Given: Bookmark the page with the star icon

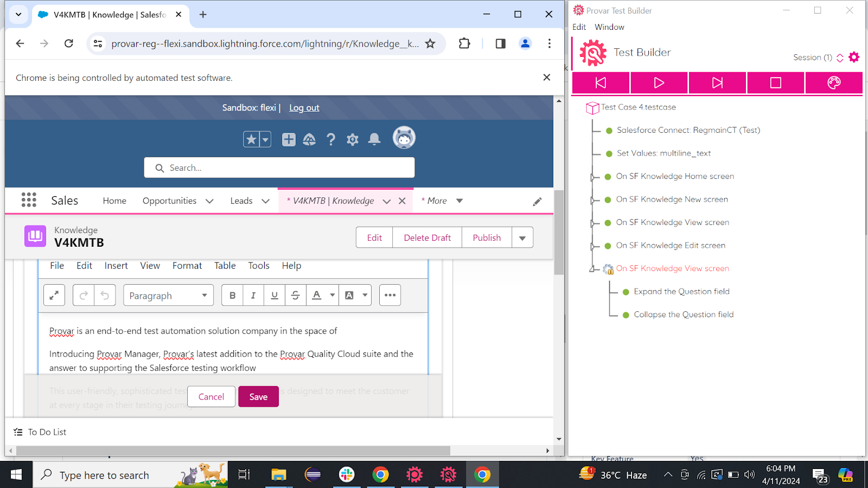Looking at the screenshot, I should pyautogui.click(x=430, y=43).
